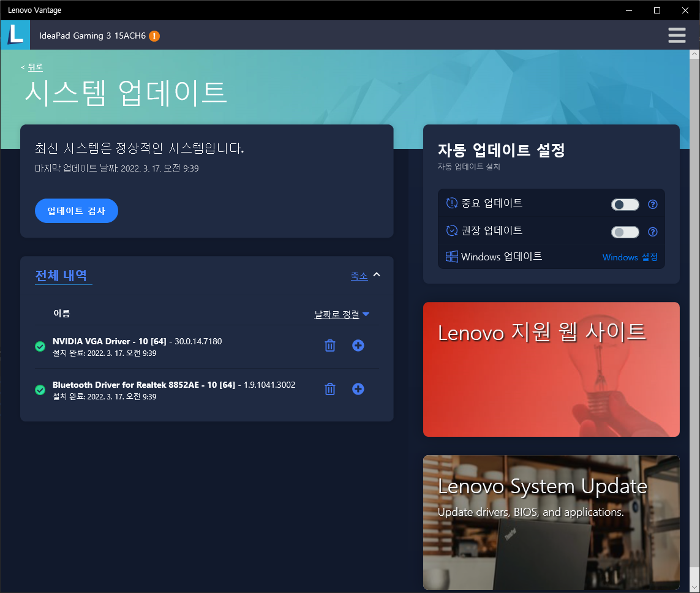Close the Lenovo Vantage window
This screenshot has width=700, height=593.
point(685,10)
